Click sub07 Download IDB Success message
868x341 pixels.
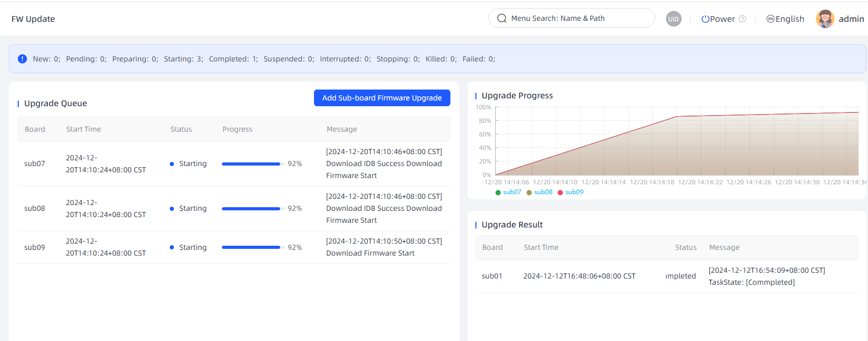384,163
